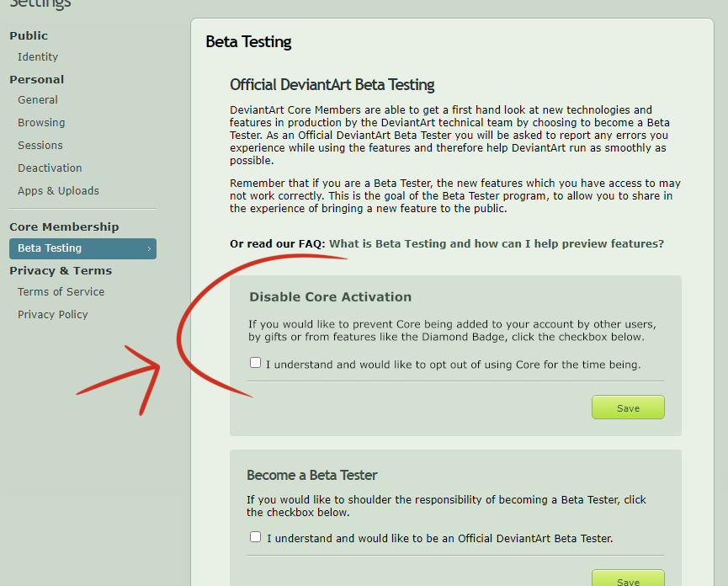Open the Terms of Service link
This screenshot has height=586, width=728.
coord(61,291)
